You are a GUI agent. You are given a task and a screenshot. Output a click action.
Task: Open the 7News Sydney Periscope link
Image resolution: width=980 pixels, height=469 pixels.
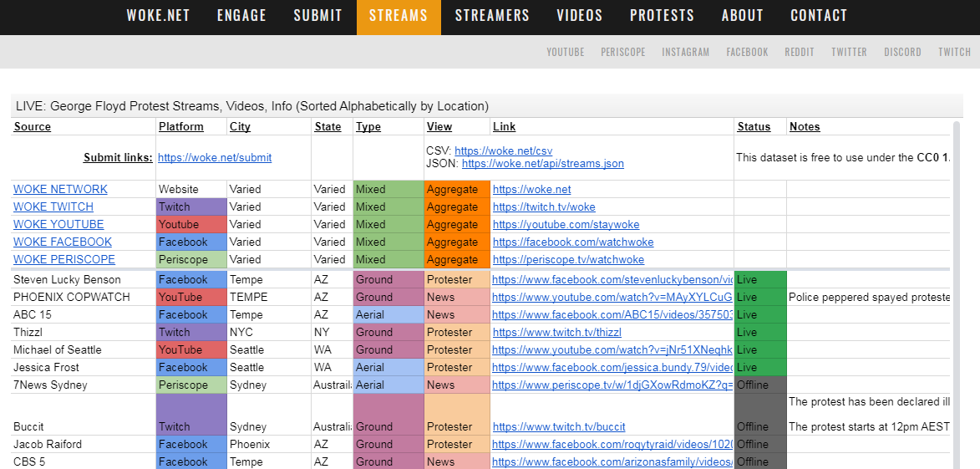coord(612,385)
